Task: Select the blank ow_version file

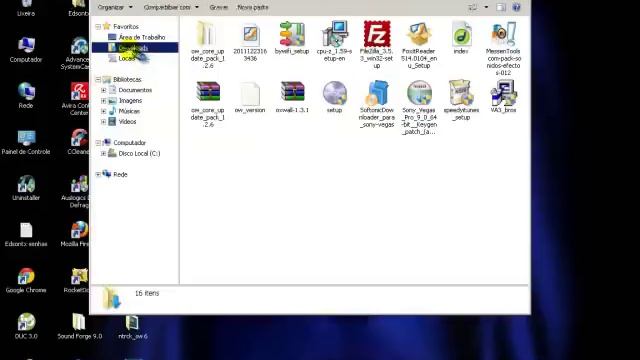Action: pos(250,93)
